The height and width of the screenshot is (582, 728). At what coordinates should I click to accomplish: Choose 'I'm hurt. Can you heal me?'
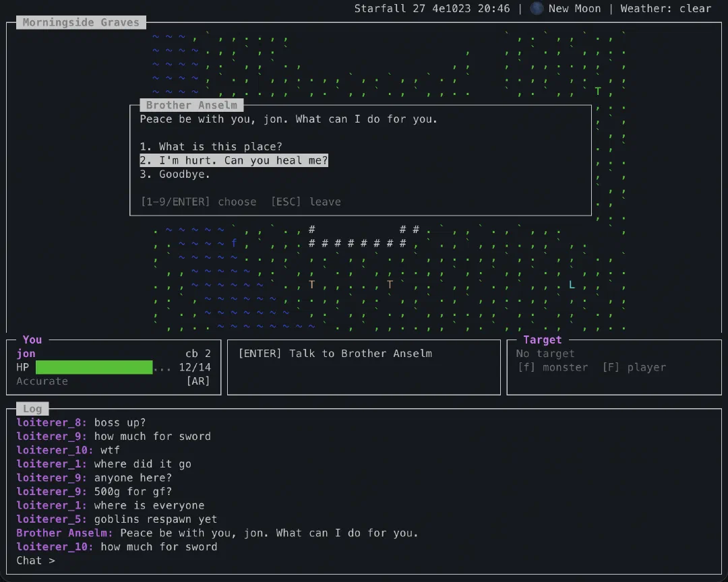[234, 160]
